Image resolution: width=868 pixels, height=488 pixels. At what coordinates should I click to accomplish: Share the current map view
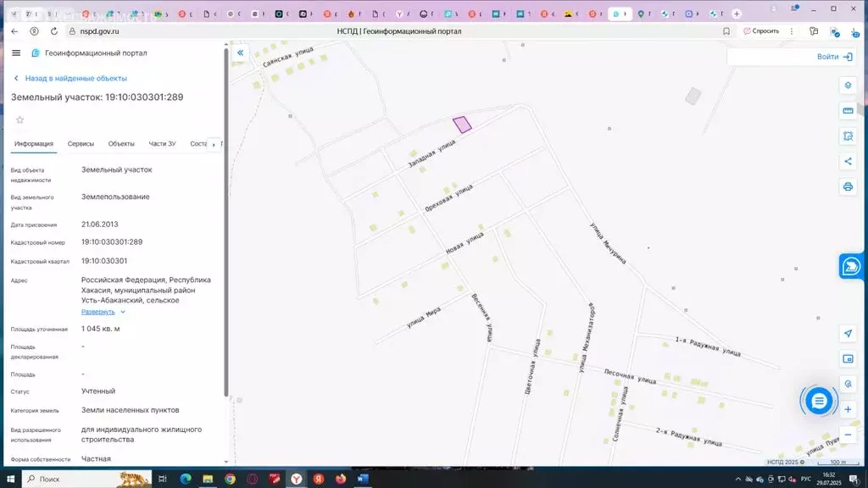[848, 161]
